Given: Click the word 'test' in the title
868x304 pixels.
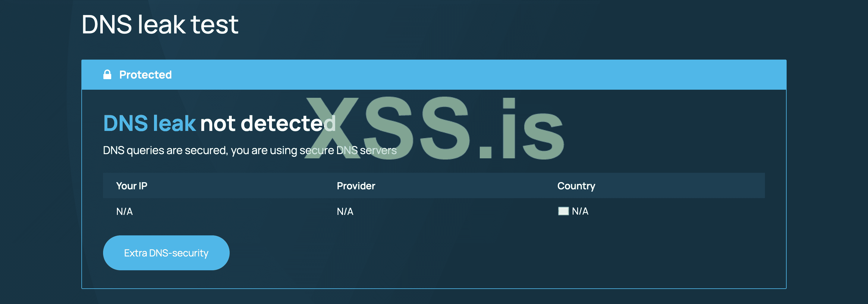Looking at the screenshot, I should click(x=214, y=25).
